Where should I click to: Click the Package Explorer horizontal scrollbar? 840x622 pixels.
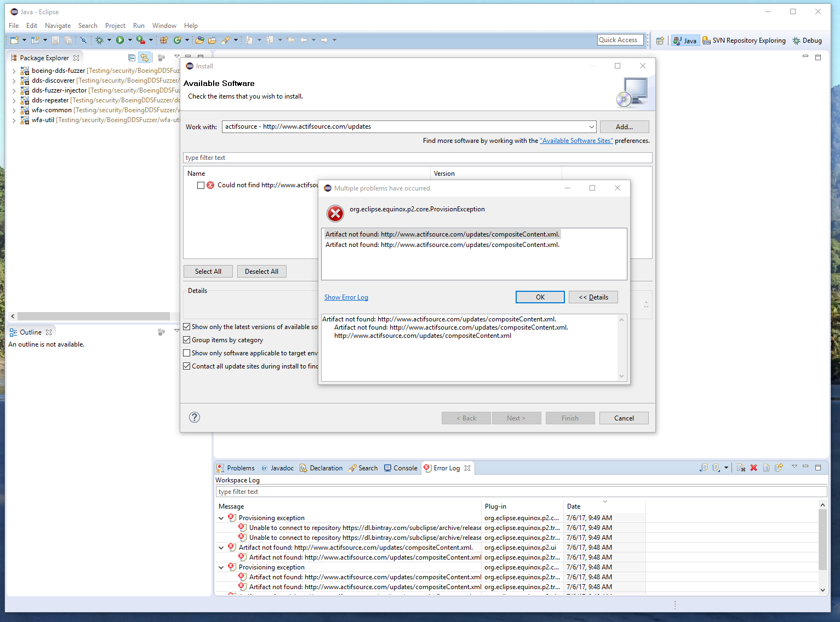click(93, 316)
